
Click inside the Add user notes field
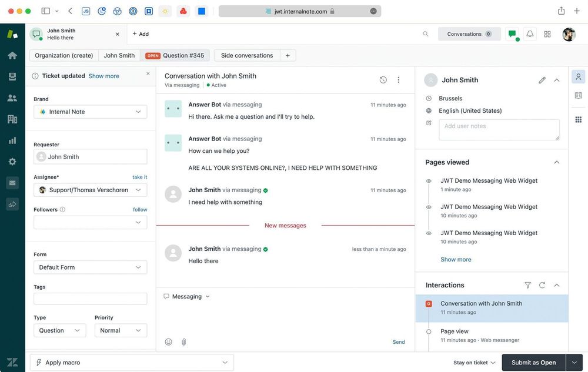[x=499, y=129]
